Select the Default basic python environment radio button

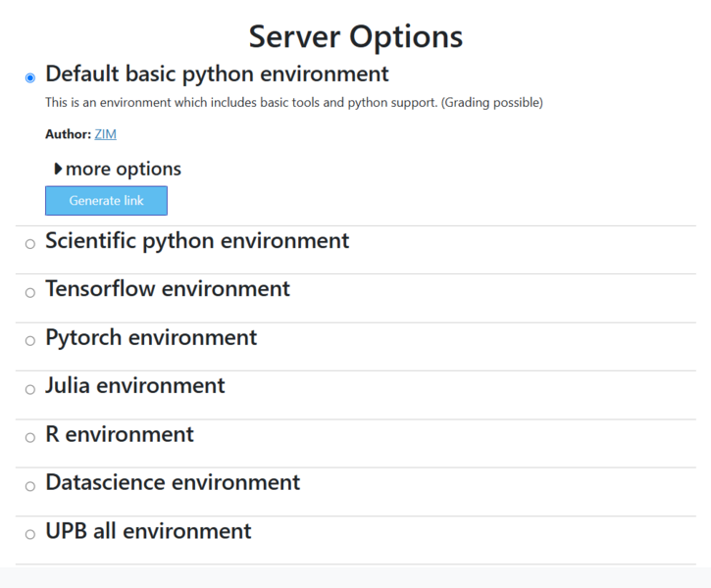(x=30, y=77)
